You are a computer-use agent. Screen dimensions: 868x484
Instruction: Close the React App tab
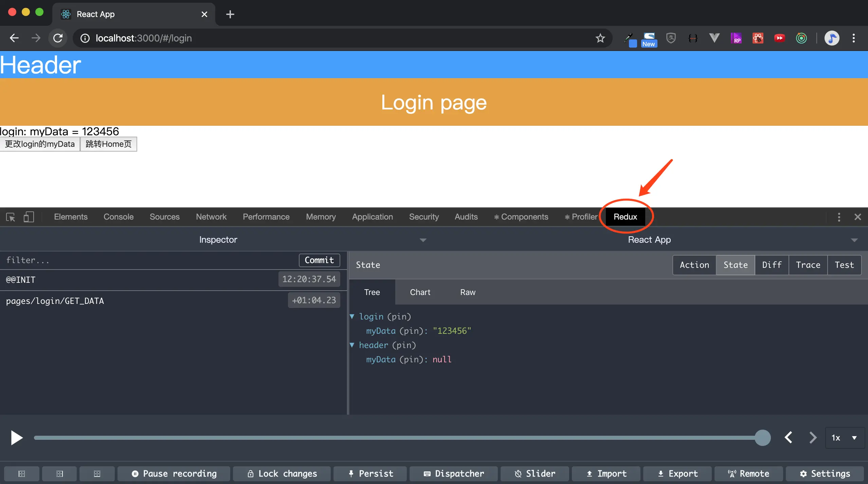[204, 14]
